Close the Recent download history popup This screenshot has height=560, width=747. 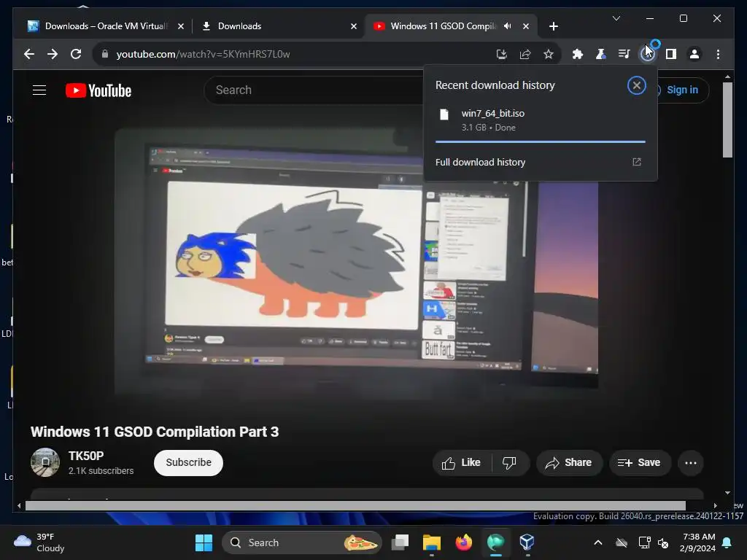click(636, 86)
